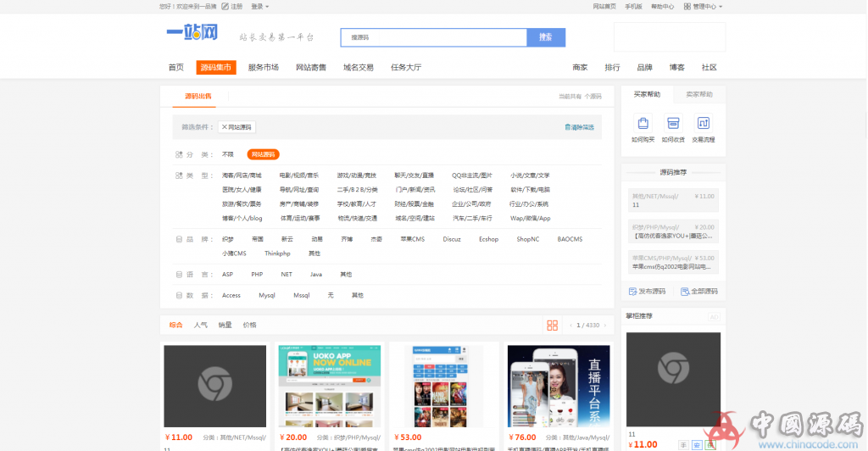The image size is (868, 451).
Task: Select the orange 网站源码 category pill
Action: [263, 154]
